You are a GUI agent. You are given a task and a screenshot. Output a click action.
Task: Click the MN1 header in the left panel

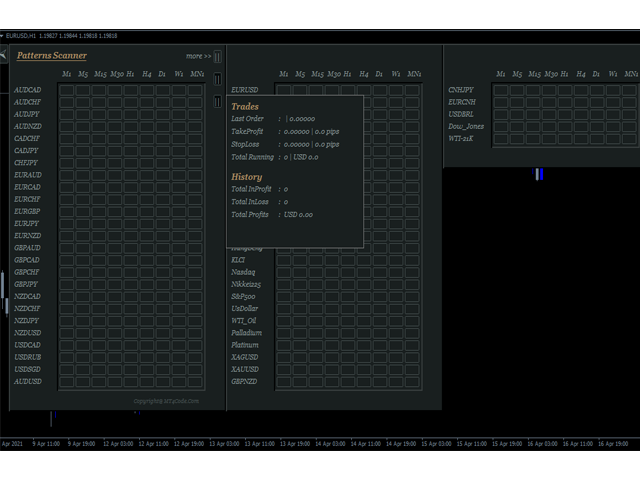click(197, 74)
